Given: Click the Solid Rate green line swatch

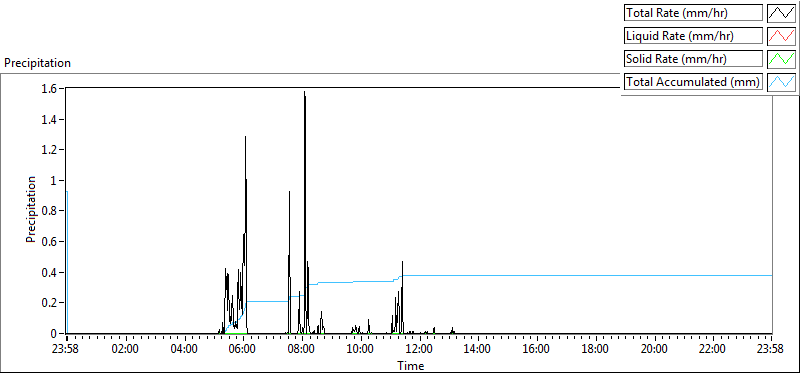Looking at the screenshot, I should 781,59.
